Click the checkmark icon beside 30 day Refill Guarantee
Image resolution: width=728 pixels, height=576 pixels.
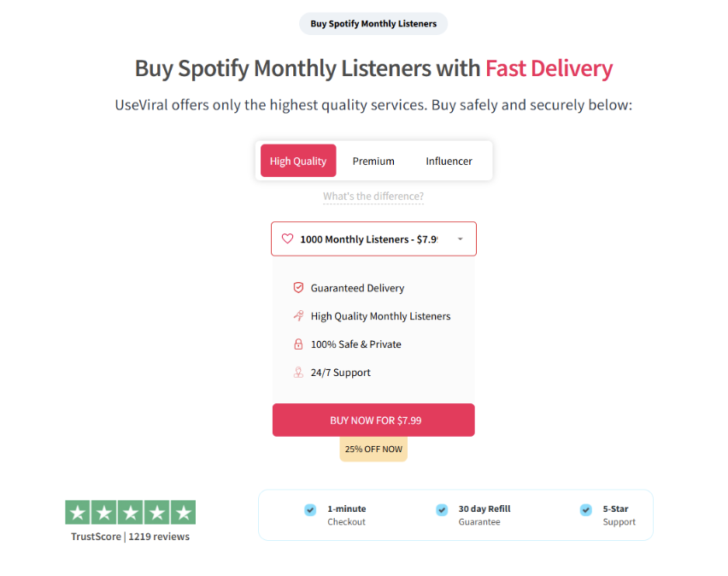pyautogui.click(x=442, y=509)
